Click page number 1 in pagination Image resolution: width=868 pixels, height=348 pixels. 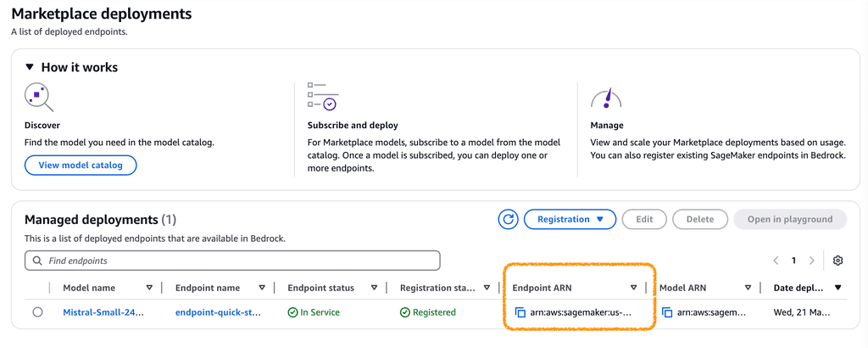(793, 261)
